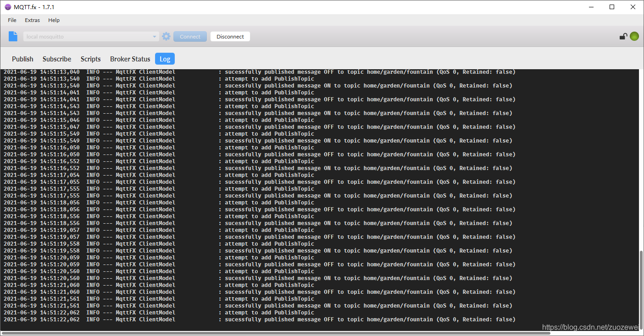Click published message line at 14:51:15,047
644x336 pixels.
click(259, 127)
